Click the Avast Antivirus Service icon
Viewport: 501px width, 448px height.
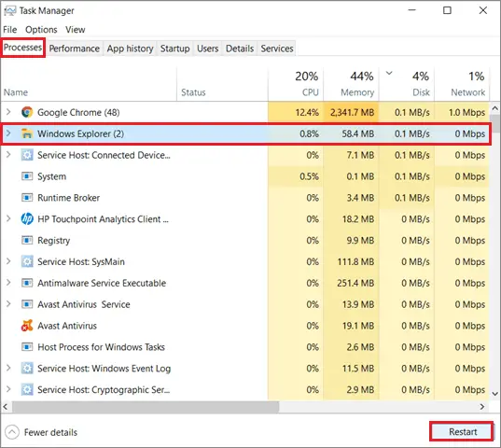point(27,304)
